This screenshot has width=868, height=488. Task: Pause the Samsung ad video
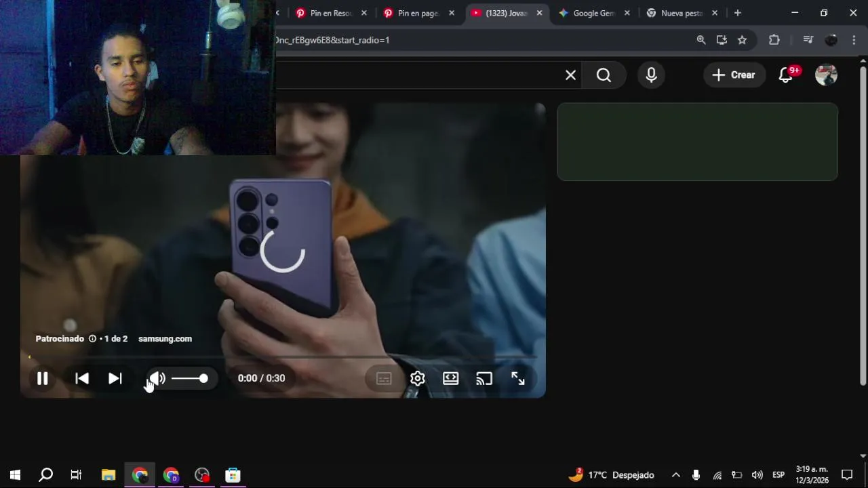coord(42,378)
